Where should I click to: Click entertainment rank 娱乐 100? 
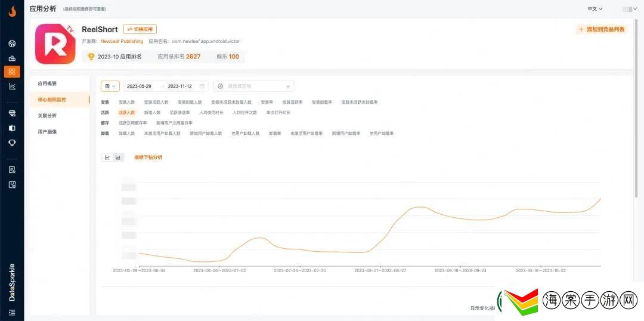pos(228,57)
